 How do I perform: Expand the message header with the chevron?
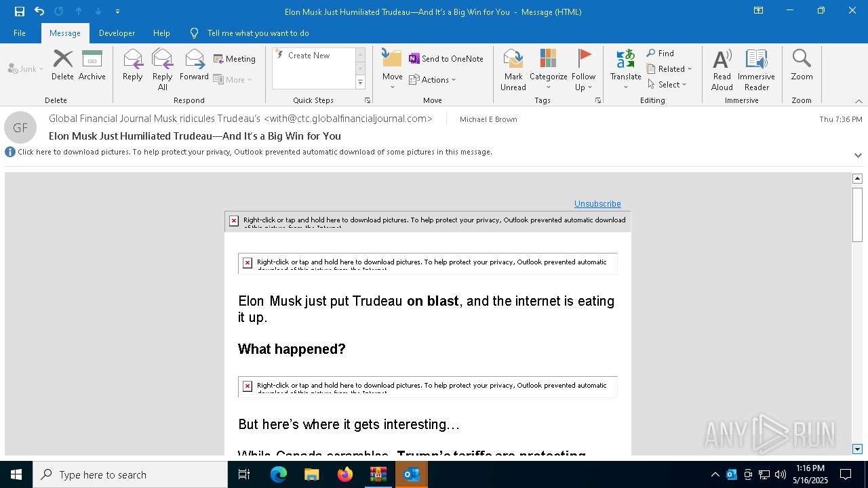pos(858,155)
